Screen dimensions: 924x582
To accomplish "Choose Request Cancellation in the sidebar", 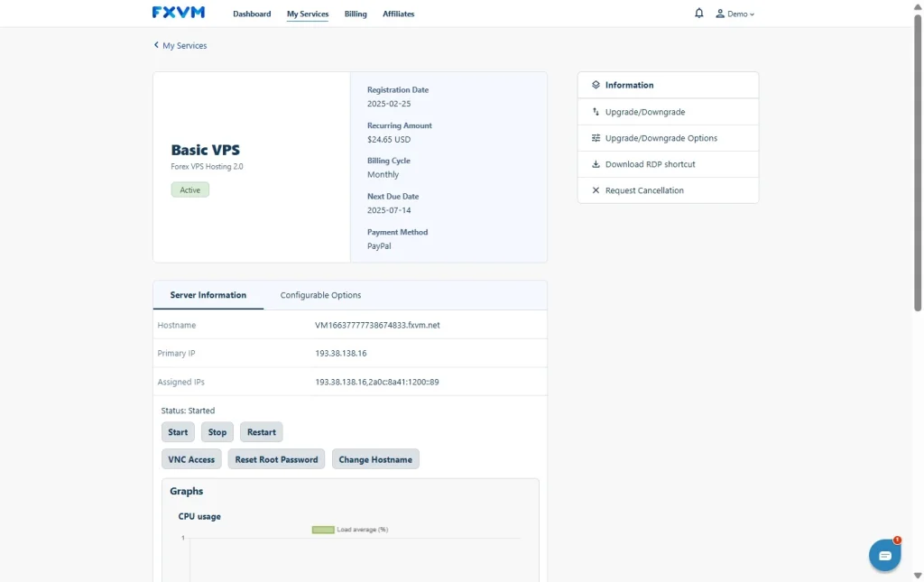I will 669,190.
